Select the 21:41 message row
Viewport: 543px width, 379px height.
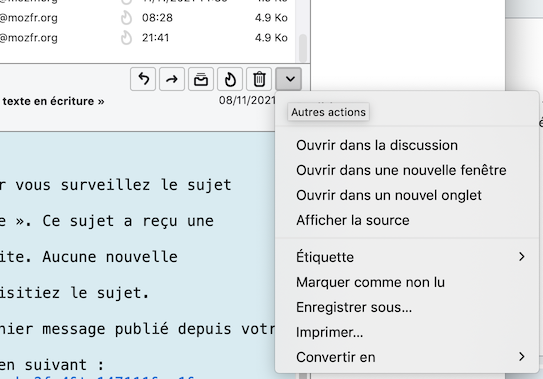click(x=148, y=38)
